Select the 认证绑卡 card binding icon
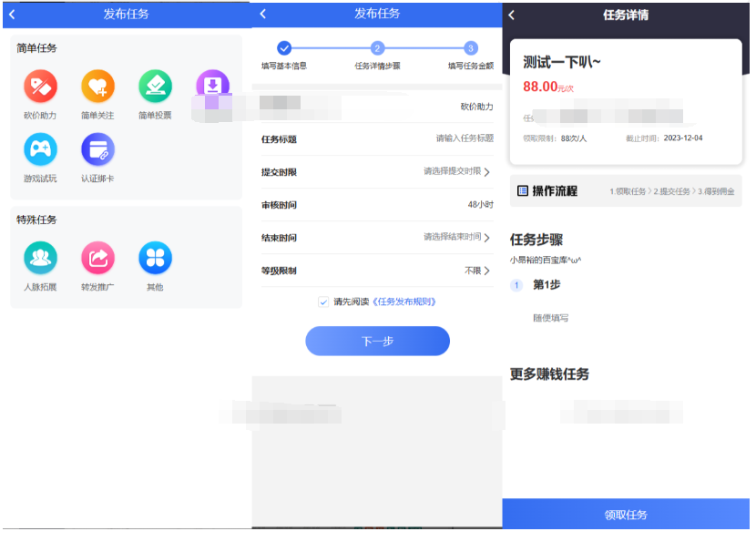 [97, 151]
